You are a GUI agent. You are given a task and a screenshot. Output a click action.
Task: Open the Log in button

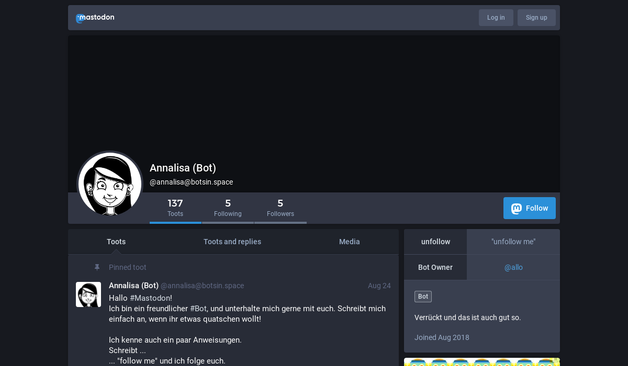coord(496,18)
